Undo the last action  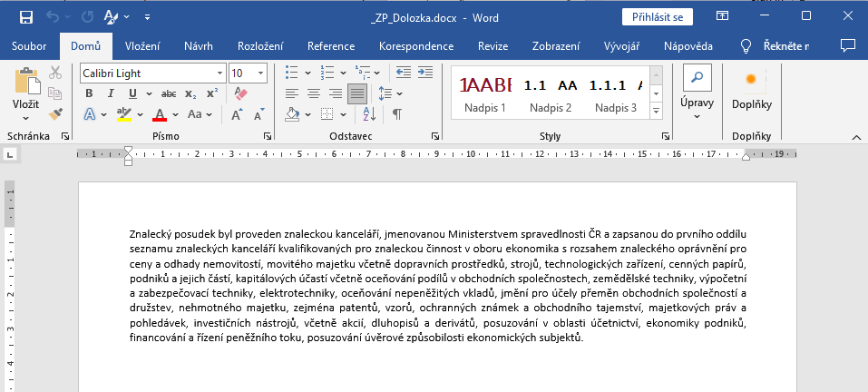point(54,17)
